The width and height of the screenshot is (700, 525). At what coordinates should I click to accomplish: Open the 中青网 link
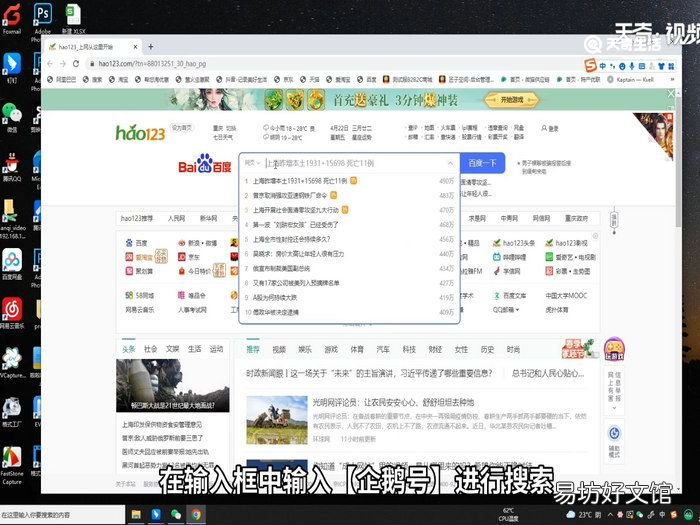[509, 218]
